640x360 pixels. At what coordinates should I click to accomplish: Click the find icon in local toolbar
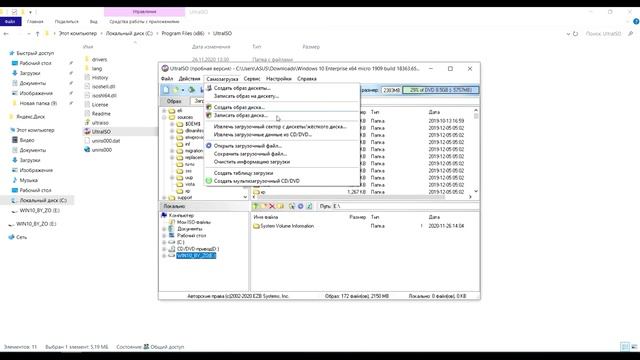(x=291, y=206)
